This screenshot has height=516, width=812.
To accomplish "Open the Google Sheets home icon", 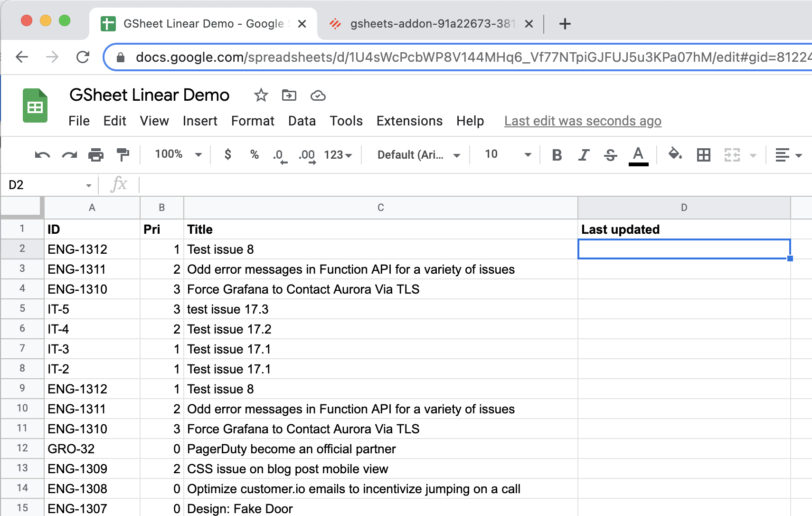I will point(35,105).
